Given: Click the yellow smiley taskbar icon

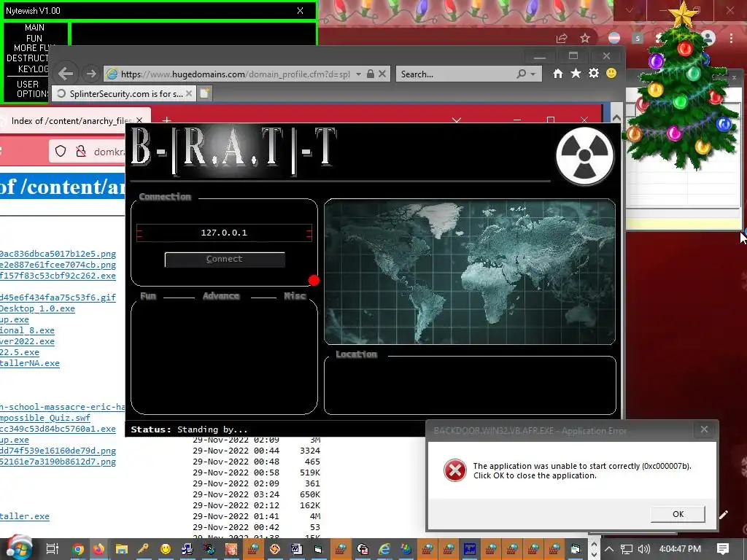Looking at the screenshot, I should pos(166,549).
